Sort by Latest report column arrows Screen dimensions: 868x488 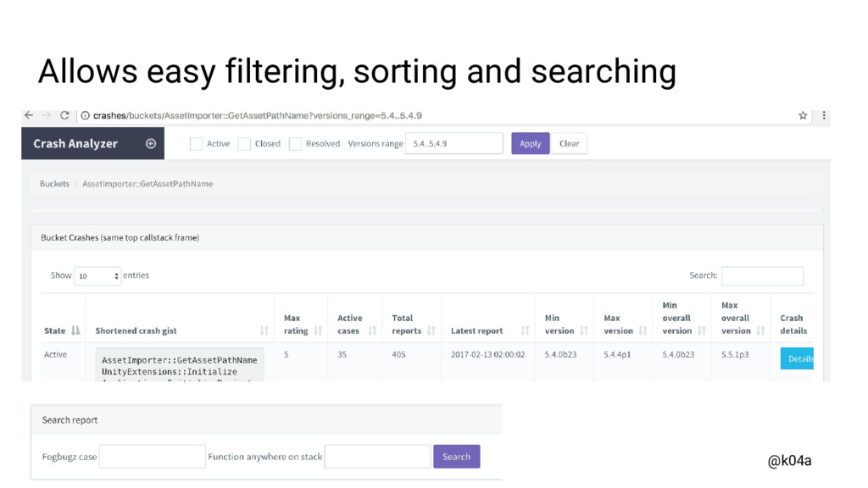(x=525, y=330)
